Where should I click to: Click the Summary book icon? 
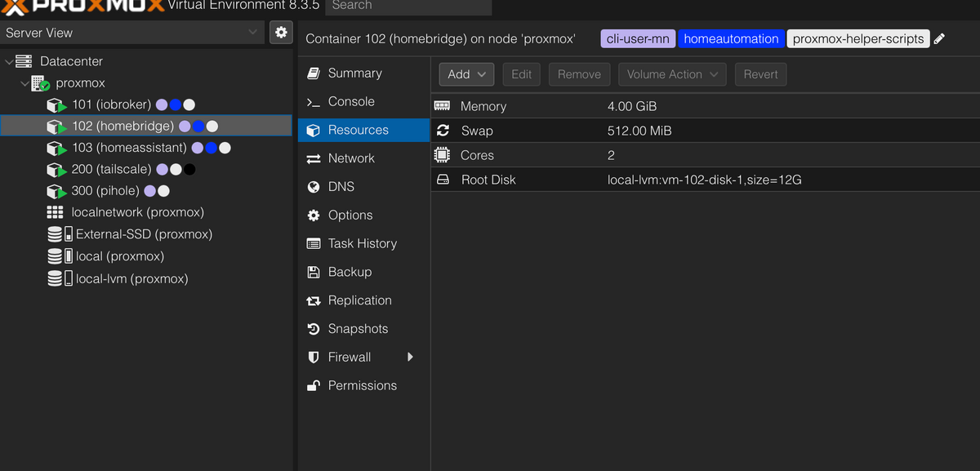[314, 73]
